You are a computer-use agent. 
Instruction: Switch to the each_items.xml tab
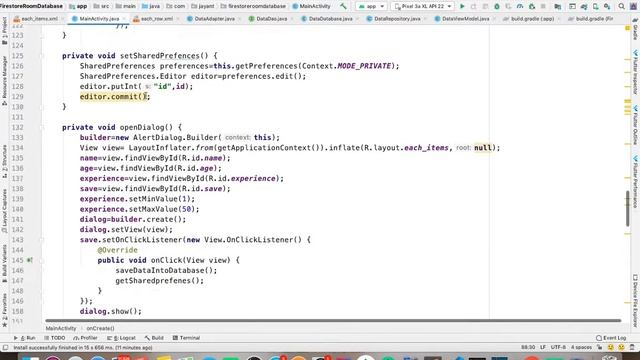(x=39, y=19)
